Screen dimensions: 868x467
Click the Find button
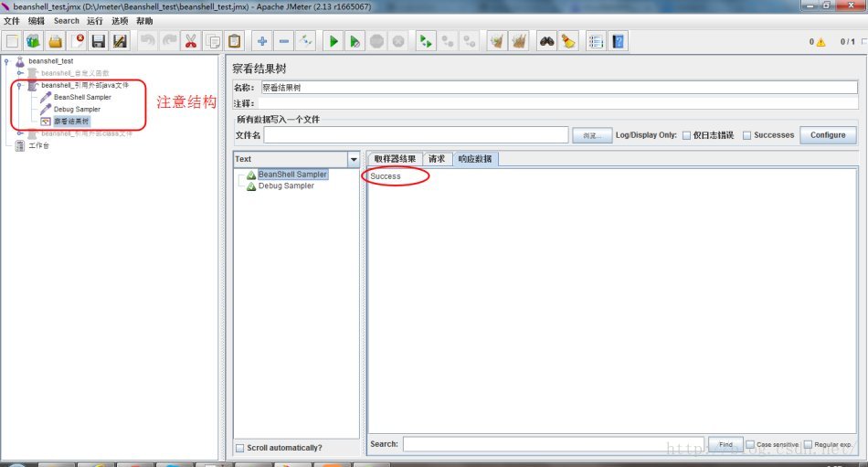pos(725,444)
